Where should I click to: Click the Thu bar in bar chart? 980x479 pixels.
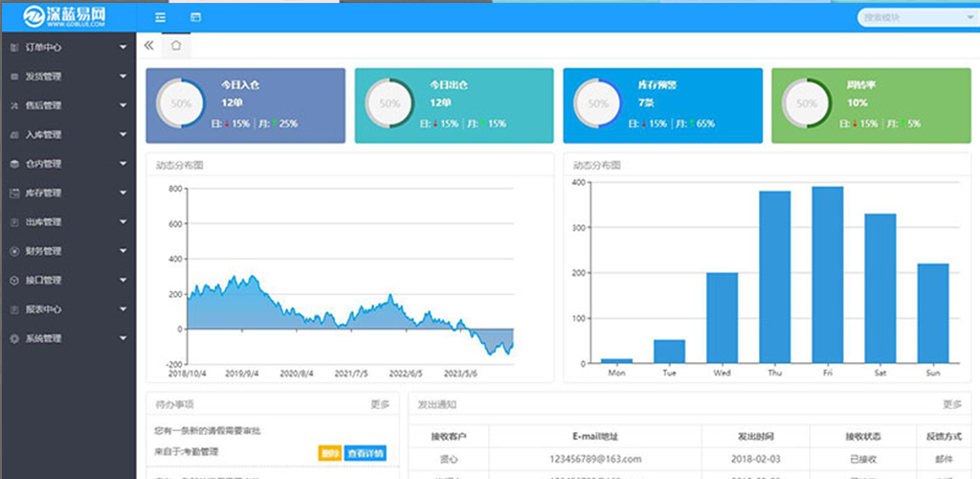[775, 277]
